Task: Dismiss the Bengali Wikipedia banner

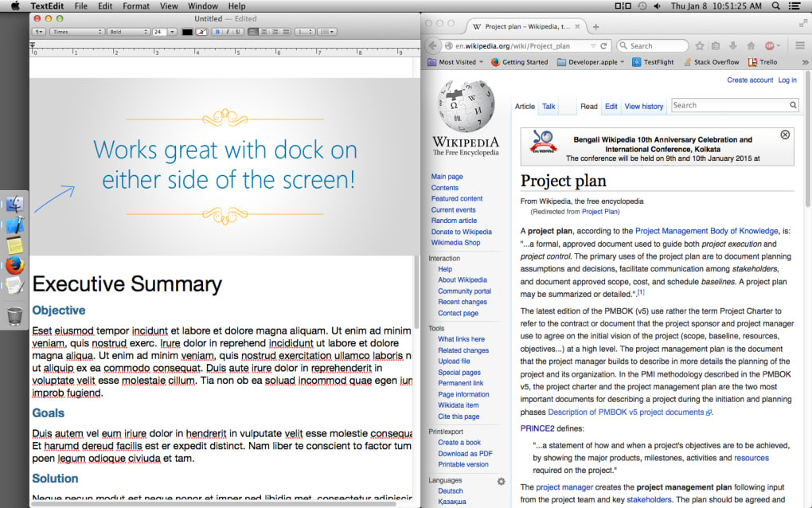Action: pos(785,135)
